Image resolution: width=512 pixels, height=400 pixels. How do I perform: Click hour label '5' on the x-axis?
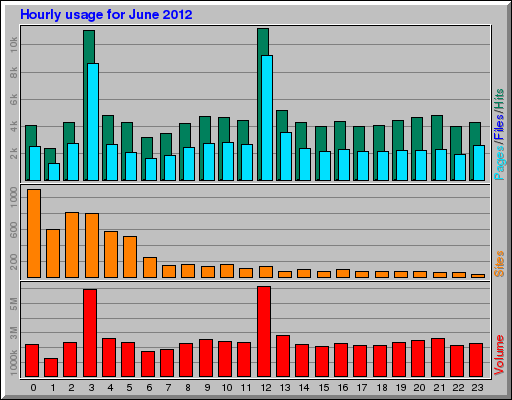tap(129, 388)
